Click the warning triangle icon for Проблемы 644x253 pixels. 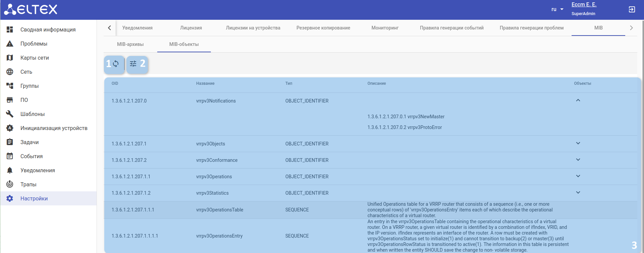click(x=10, y=44)
